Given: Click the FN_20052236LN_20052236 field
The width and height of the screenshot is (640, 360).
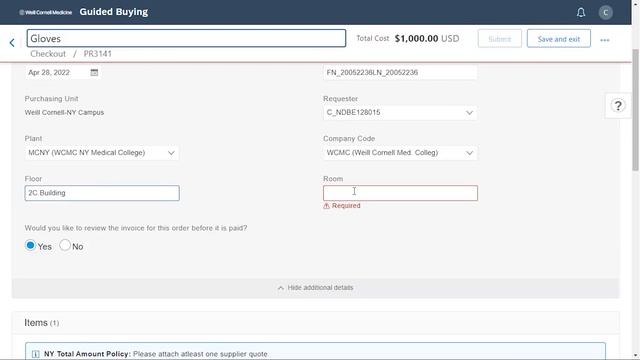Looking at the screenshot, I should coord(400,73).
